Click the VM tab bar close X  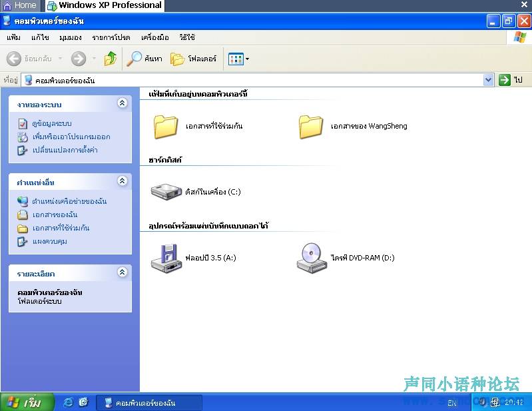tap(524, 5)
